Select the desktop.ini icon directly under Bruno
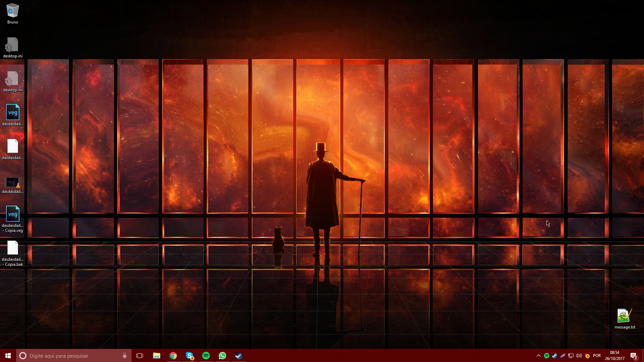The width and height of the screenshot is (644, 362). click(x=13, y=48)
